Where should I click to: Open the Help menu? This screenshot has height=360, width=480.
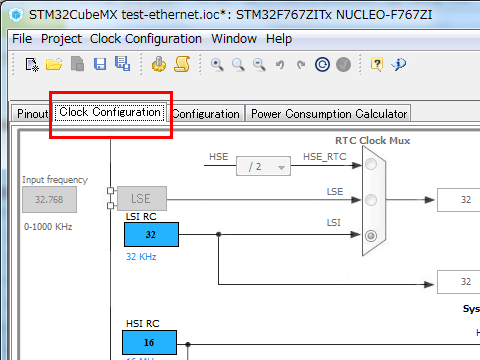coord(279,39)
